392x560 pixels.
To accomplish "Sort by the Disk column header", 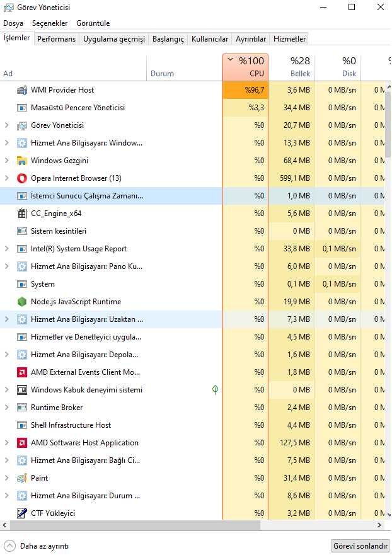I will [x=337, y=67].
